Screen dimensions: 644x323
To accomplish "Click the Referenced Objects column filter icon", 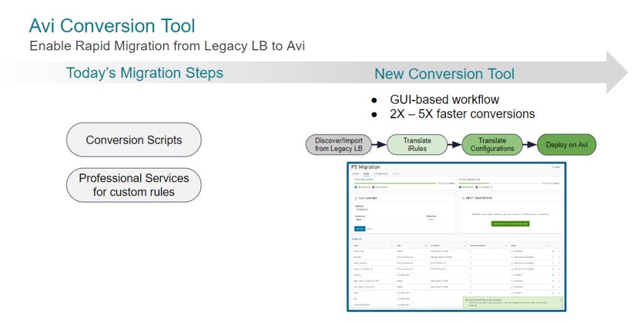I will 506,246.
